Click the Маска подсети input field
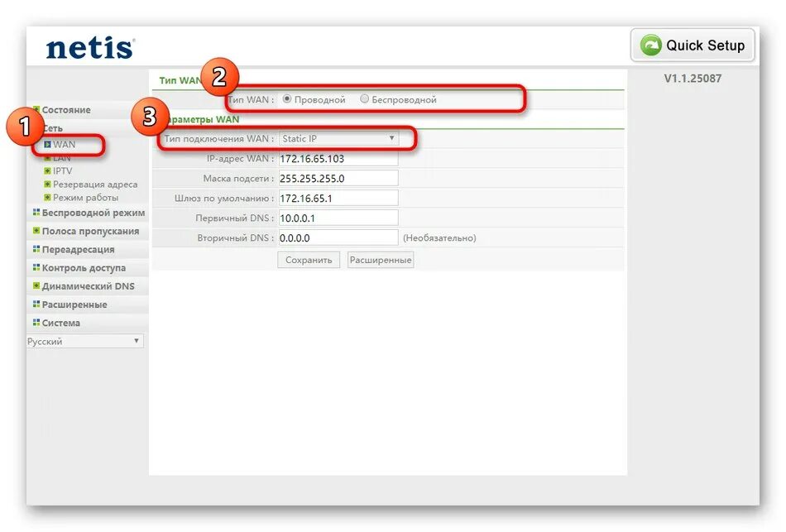 point(338,178)
